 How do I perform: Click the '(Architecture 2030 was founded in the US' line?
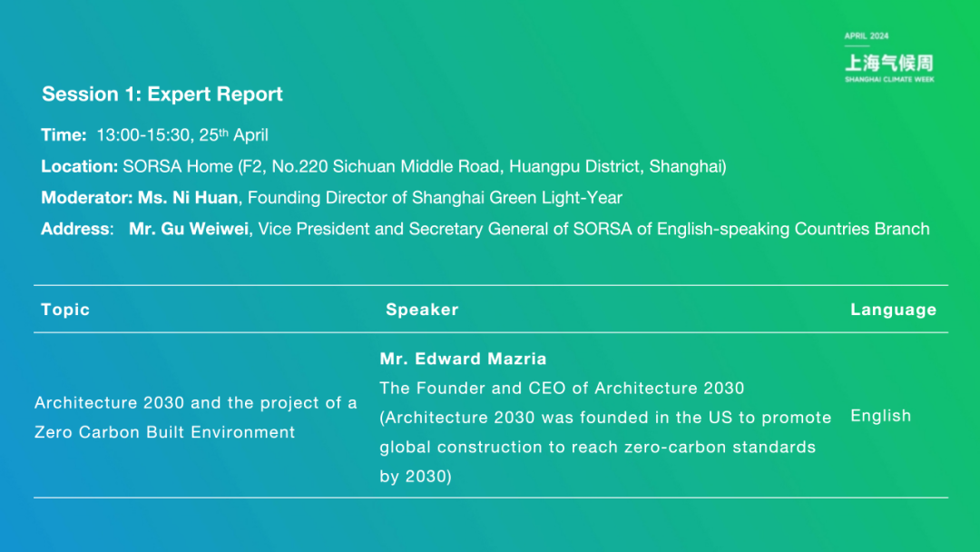click(605, 418)
